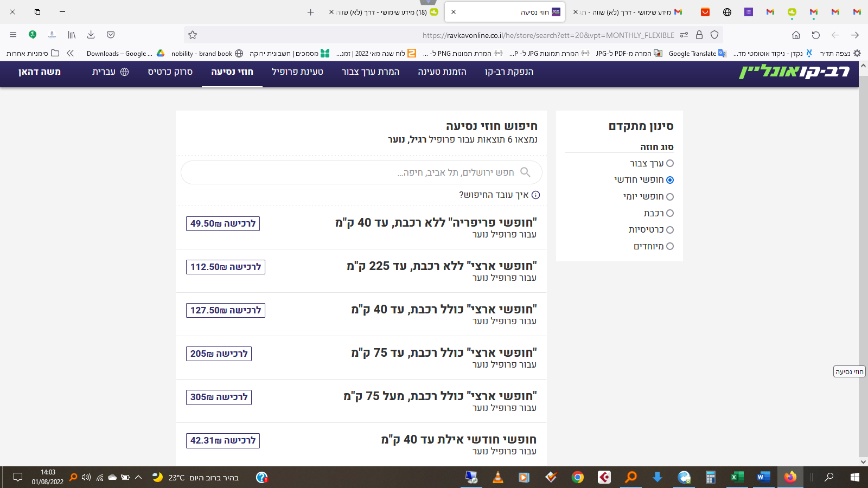Open the Firefox hamburger application menu
868x488 pixels.
[x=13, y=35]
